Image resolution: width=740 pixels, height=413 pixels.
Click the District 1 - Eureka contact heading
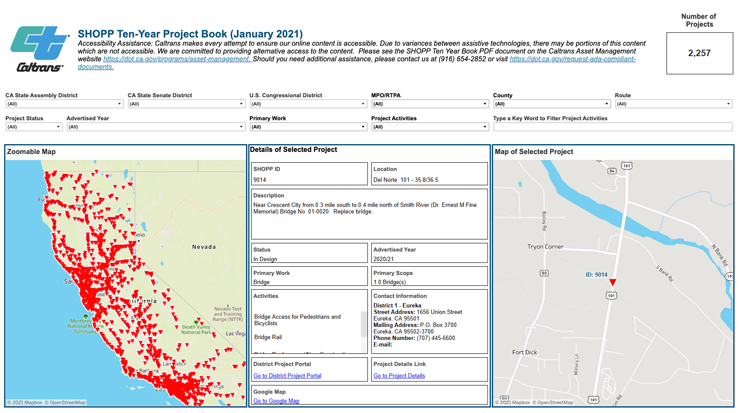[397, 305]
